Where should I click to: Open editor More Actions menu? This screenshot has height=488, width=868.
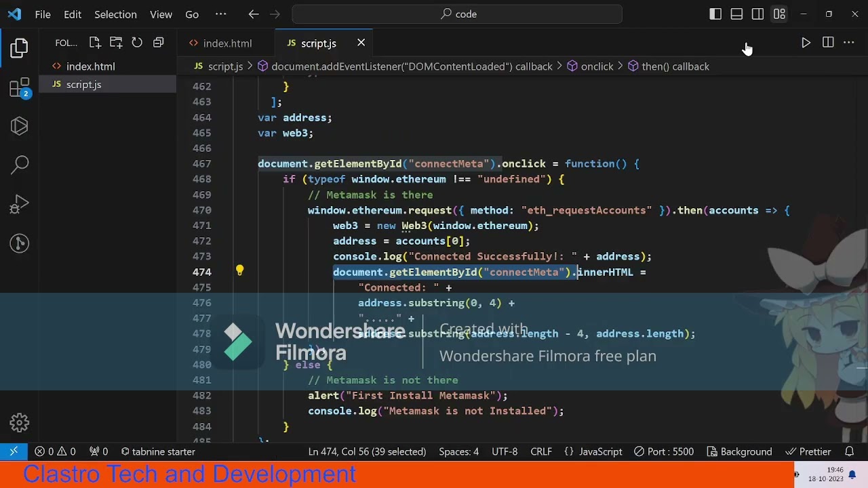click(x=849, y=43)
